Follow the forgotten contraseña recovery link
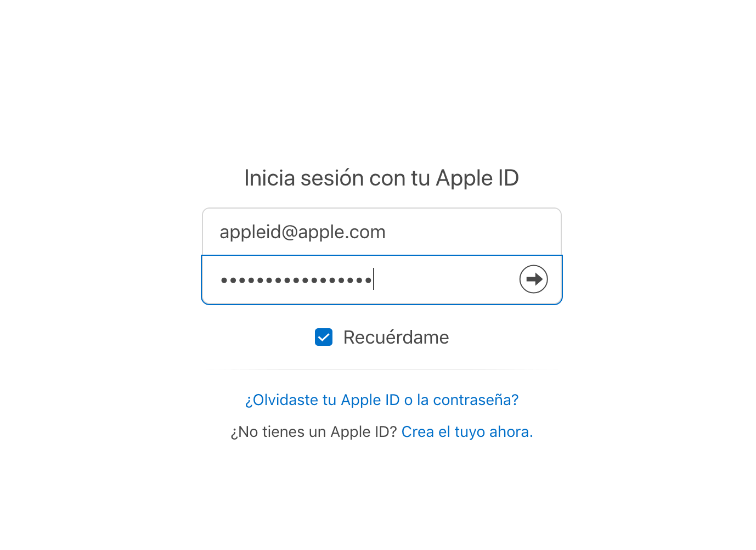756x550 pixels. (382, 400)
